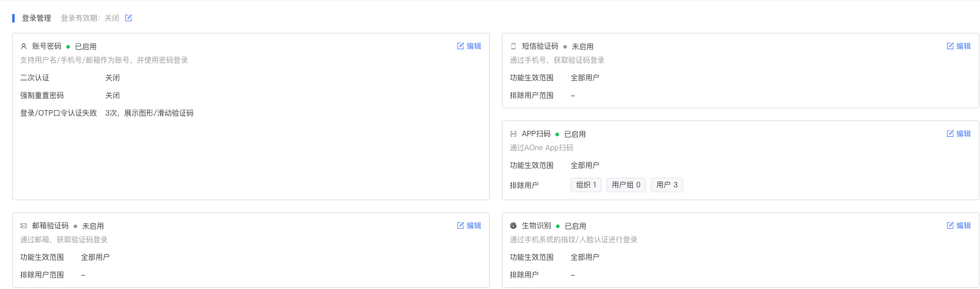Image resolution: width=980 pixels, height=289 pixels.
Task: Click the 生物识别 fingerprint icon
Action: coord(513,226)
